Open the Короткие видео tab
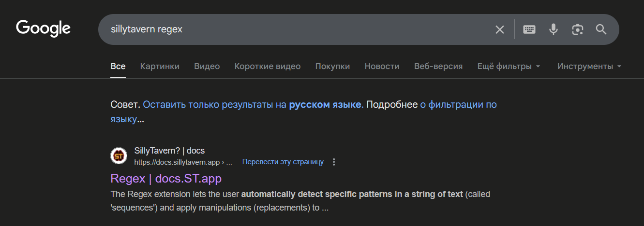 [x=268, y=66]
